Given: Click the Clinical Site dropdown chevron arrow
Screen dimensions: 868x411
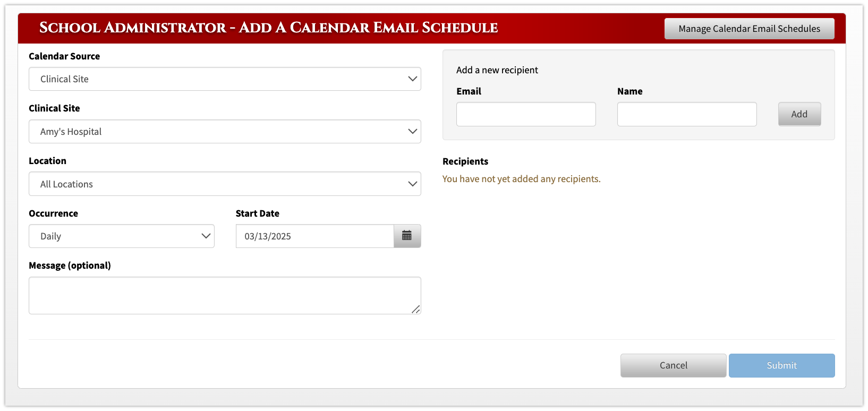Looking at the screenshot, I should 412,131.
